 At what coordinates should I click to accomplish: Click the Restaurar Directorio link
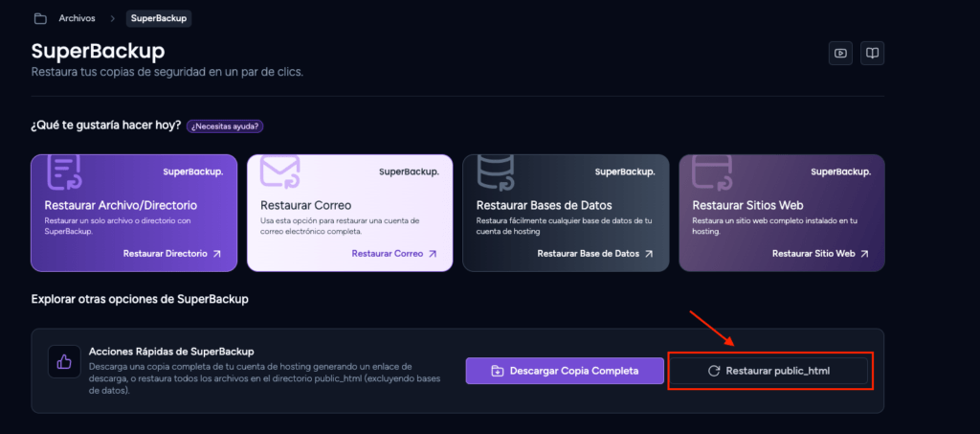pos(172,254)
